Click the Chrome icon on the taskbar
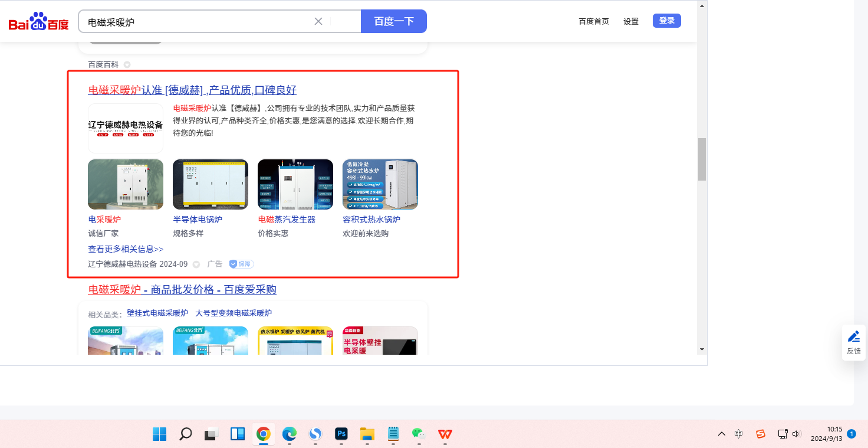The image size is (868, 448). [263, 434]
